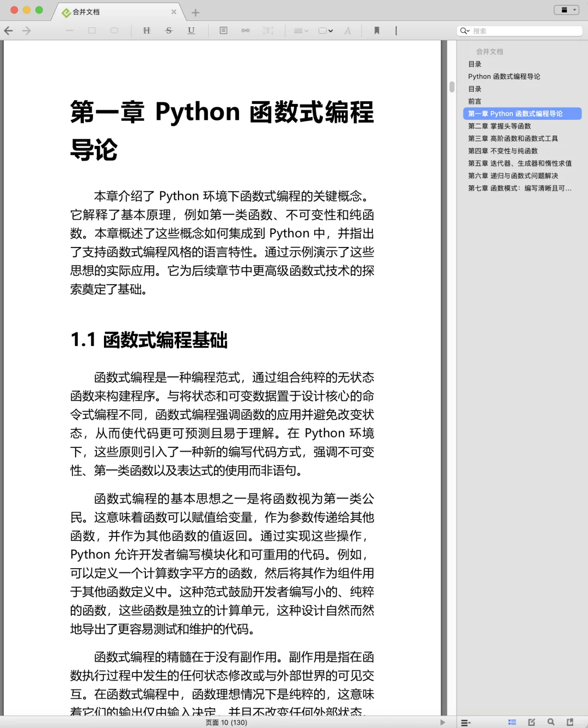
Task: Open Python 函数式编程导论 outline entry
Action: [504, 77]
